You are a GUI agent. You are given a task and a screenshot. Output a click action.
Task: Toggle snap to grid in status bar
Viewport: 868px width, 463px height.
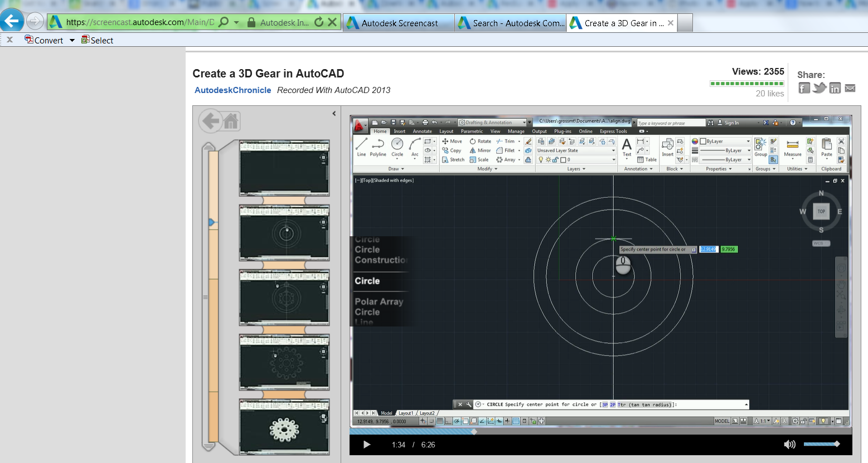tap(431, 421)
